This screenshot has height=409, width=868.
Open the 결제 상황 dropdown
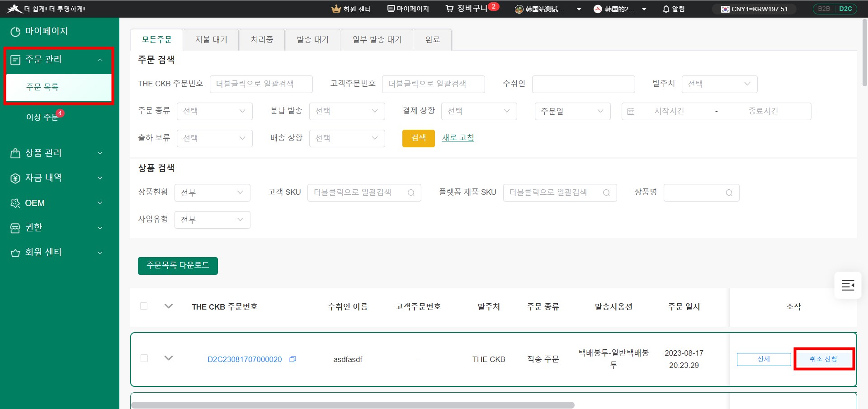[479, 111]
